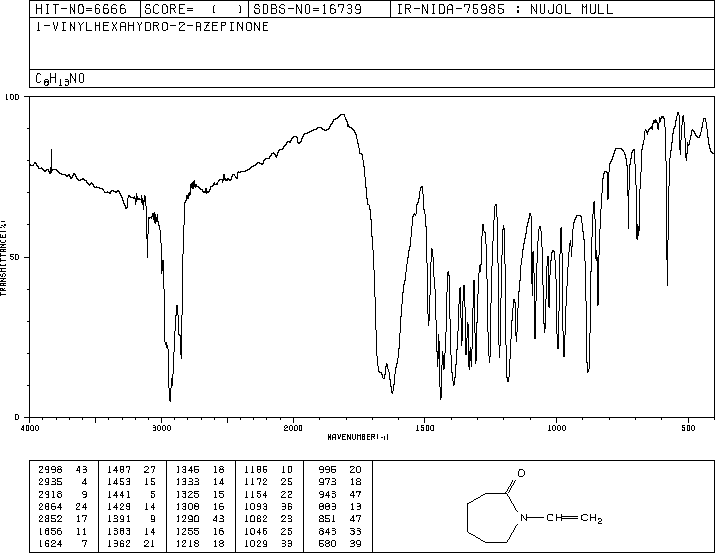Click the 2000 x-axis tick label
The image size is (715, 553).
(293, 428)
